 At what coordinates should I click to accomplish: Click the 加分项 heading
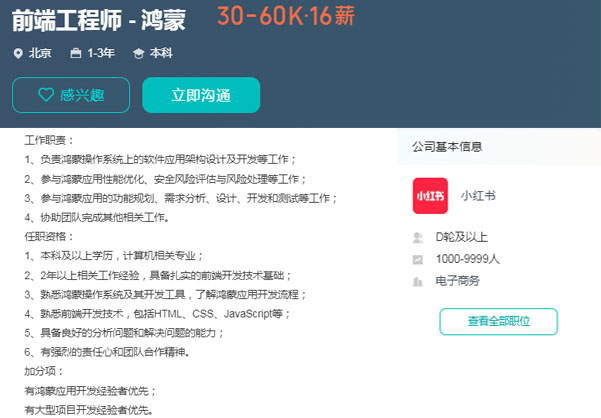pyautogui.click(x=43, y=371)
